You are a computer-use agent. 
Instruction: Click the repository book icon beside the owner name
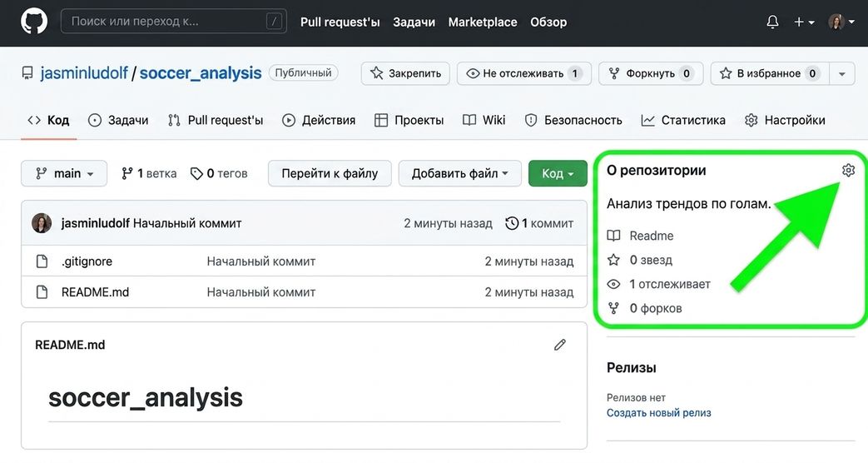pyautogui.click(x=27, y=73)
